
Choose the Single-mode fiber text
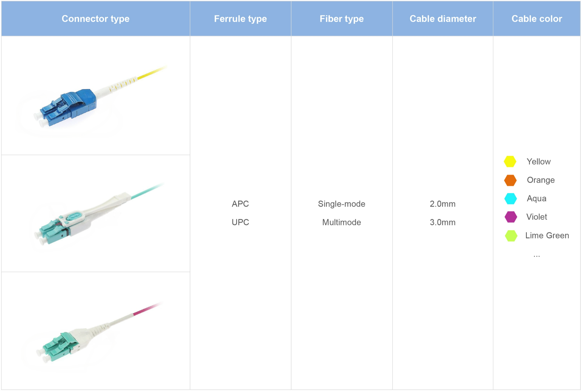(342, 204)
